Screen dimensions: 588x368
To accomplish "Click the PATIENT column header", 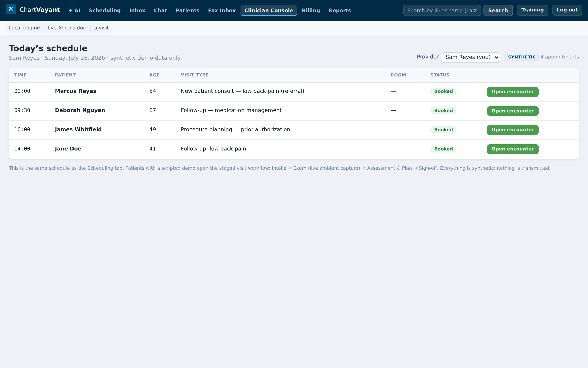I will [x=65, y=75].
